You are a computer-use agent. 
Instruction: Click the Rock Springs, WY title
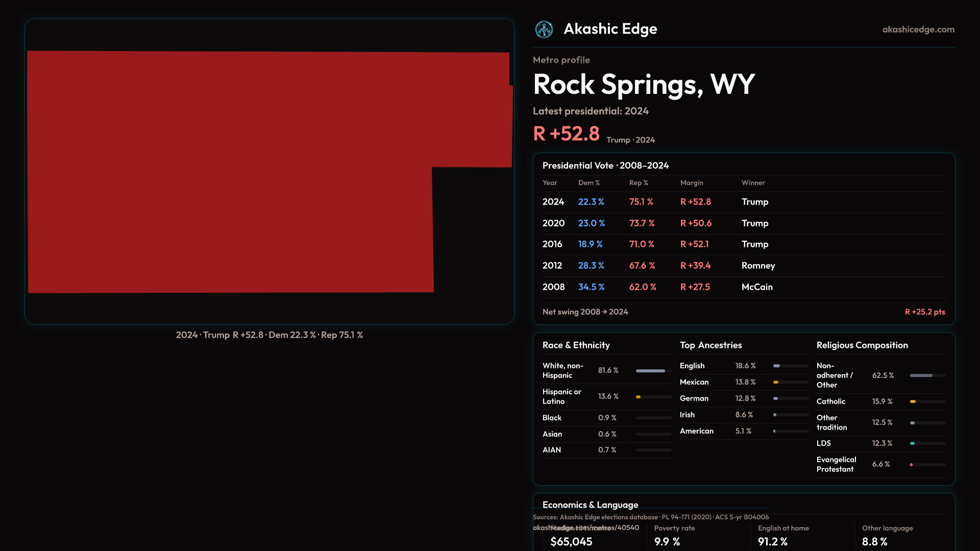point(644,84)
